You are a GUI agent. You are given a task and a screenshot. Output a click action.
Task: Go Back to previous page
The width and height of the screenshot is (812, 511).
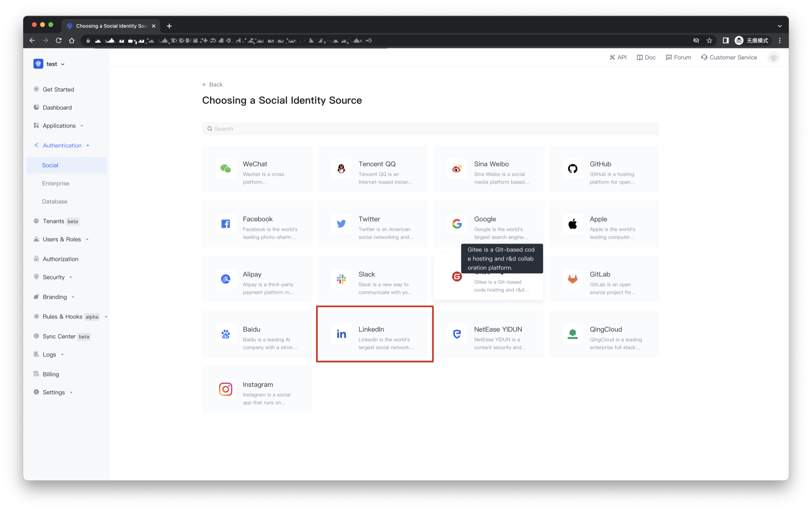click(212, 85)
